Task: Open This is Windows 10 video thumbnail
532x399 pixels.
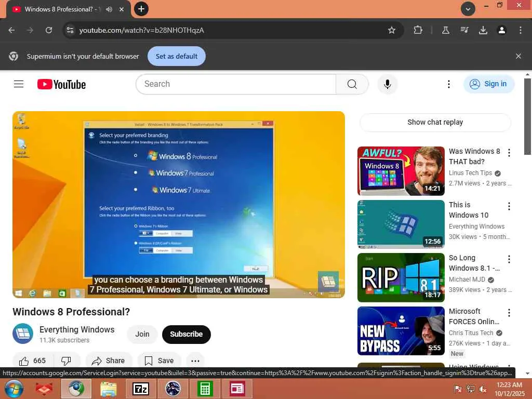Action: (x=401, y=224)
